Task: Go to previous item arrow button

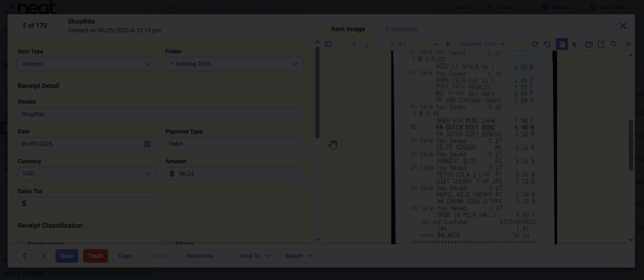Action: point(25,256)
